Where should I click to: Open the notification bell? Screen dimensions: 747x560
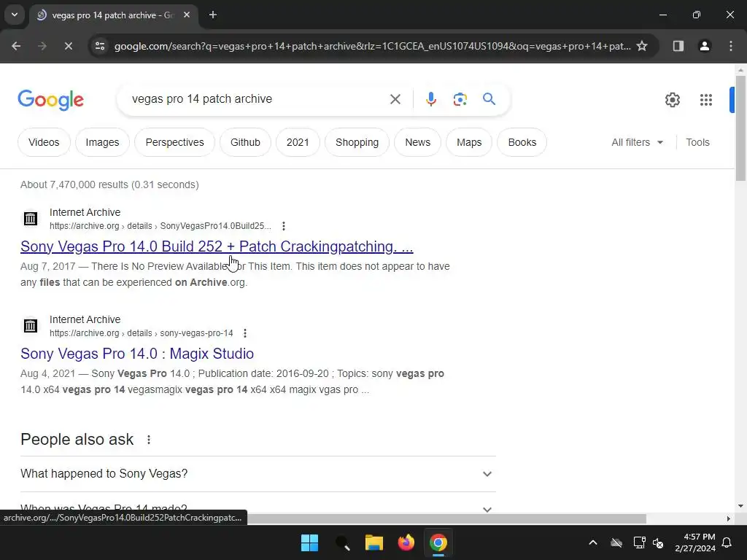pos(727,542)
